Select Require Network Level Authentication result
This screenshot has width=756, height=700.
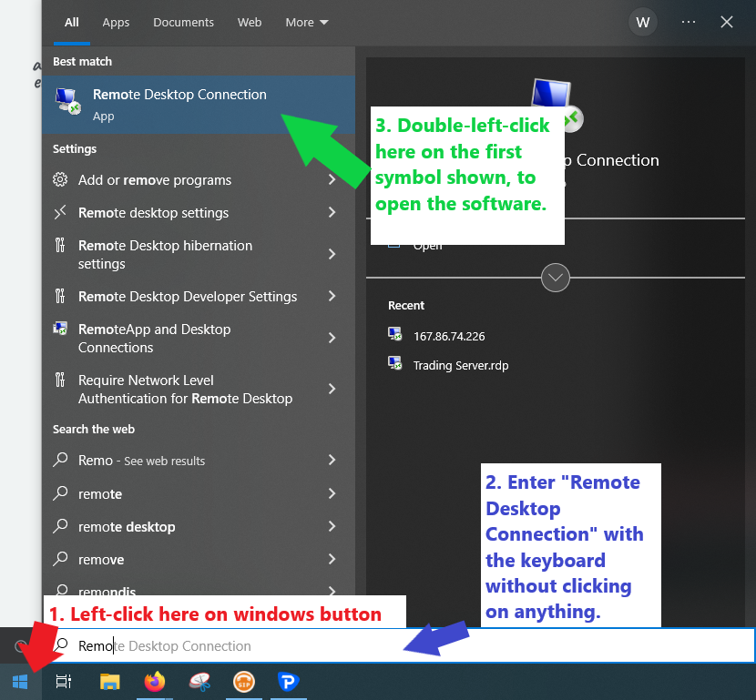(x=199, y=390)
